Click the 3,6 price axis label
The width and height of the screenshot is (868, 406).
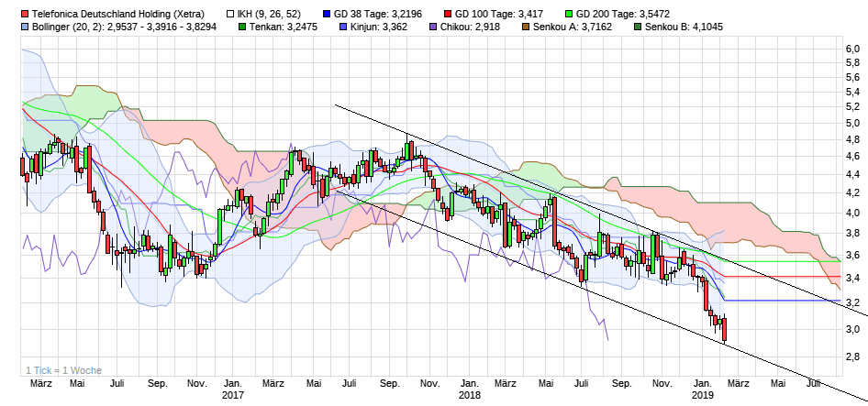[x=852, y=256]
